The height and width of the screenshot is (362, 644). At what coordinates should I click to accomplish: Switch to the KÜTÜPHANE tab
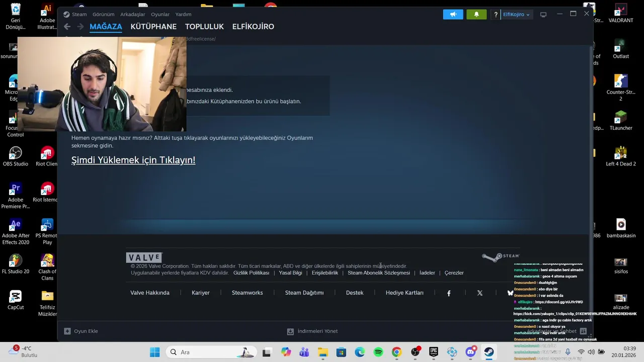click(153, 27)
